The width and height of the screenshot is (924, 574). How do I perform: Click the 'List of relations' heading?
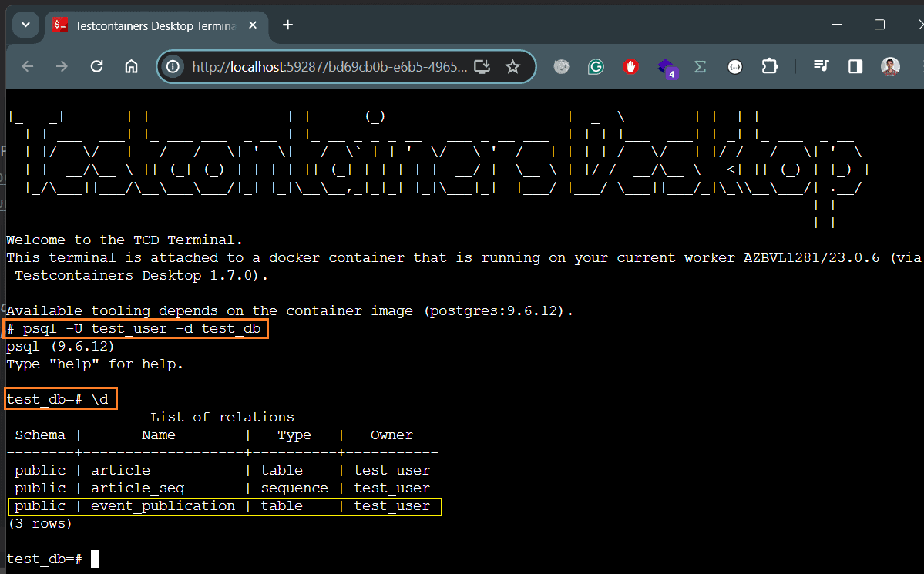pyautogui.click(x=222, y=418)
